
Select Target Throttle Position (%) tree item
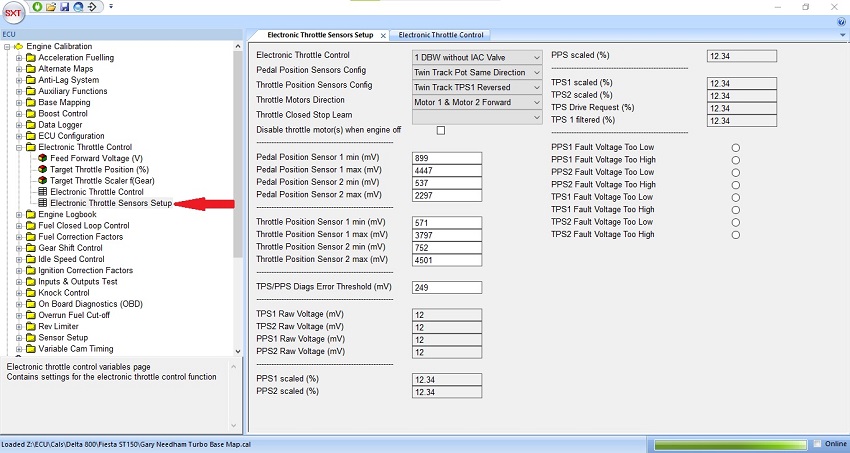99,170
